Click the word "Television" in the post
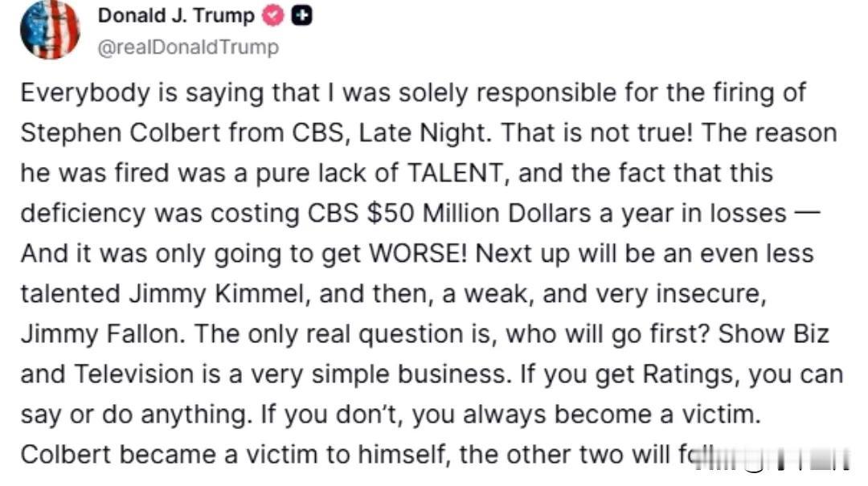 point(133,374)
